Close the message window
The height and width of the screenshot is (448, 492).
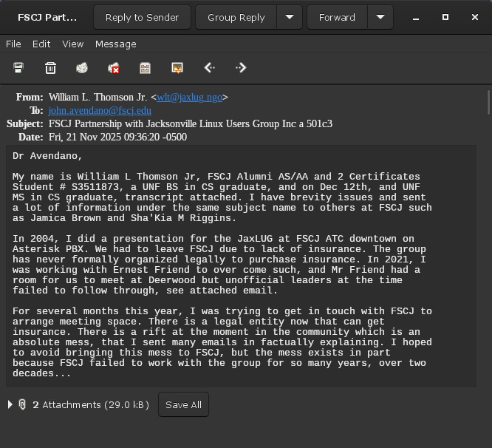475,17
